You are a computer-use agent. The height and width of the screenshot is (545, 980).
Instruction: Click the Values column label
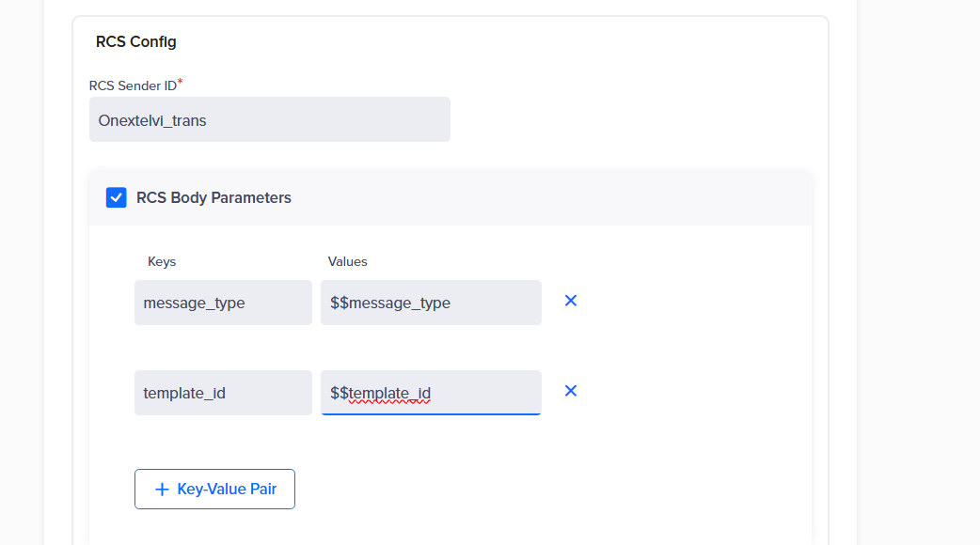[x=347, y=261]
